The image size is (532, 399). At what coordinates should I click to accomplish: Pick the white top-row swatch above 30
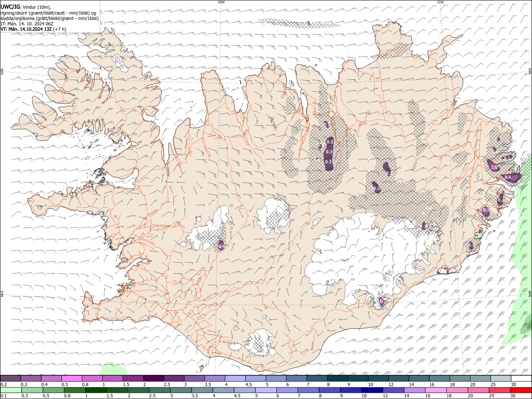[x=520, y=378]
